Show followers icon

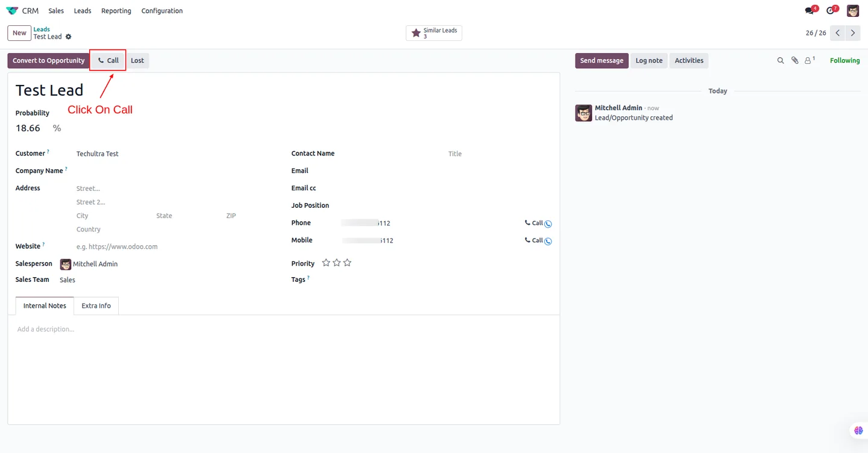[810, 60]
